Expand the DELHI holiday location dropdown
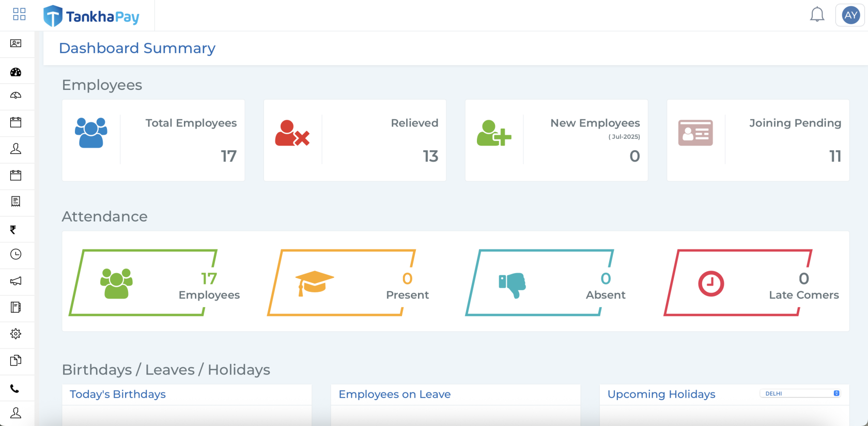Image resolution: width=868 pixels, height=426 pixels. click(x=800, y=393)
